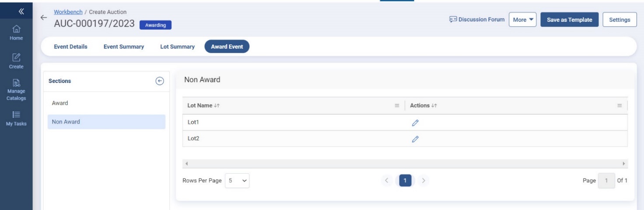Image resolution: width=644 pixels, height=210 pixels.
Task: Edit Lot2 with the pencil icon
Action: tap(415, 139)
